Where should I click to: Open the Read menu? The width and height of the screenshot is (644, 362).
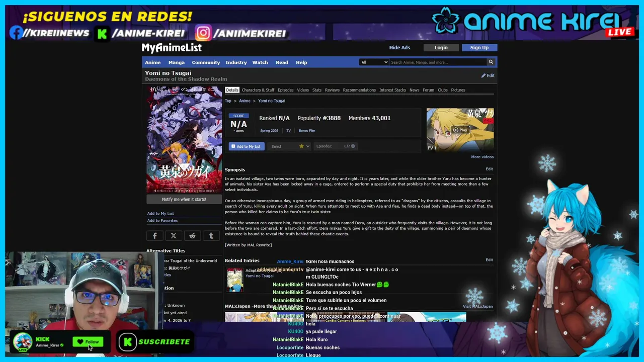point(282,62)
